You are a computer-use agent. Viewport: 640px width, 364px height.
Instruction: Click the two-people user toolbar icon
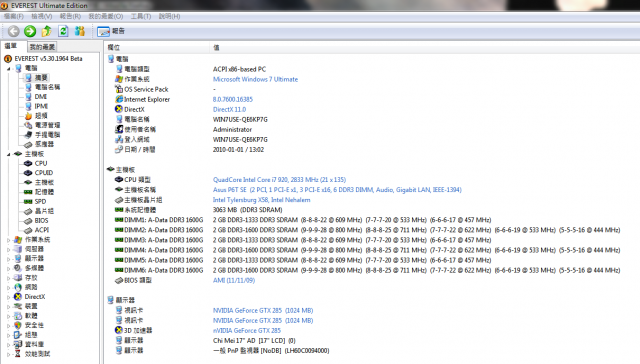tap(80, 31)
